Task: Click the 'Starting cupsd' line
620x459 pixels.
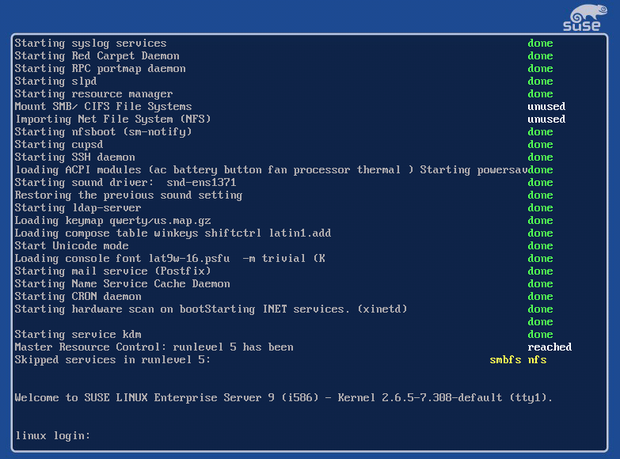Action: click(x=59, y=145)
